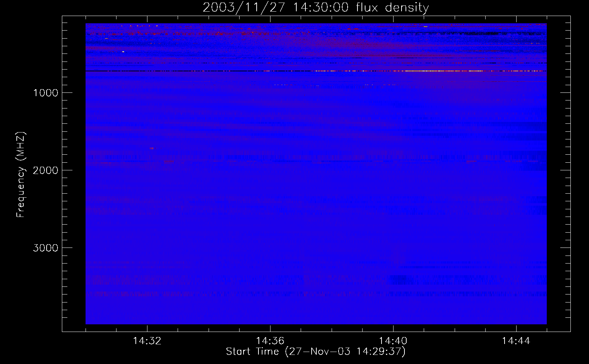Click the 14:32 time tick label
Screen dimensions: 589x364
147,341
